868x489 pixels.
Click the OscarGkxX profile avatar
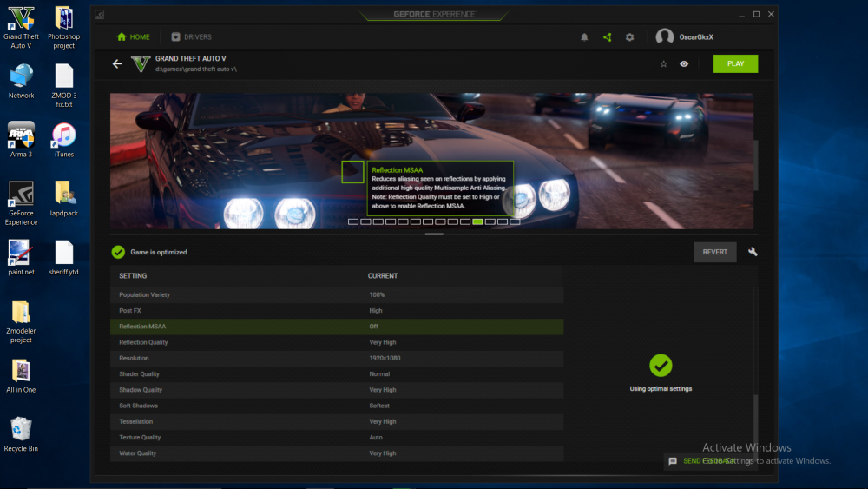(664, 37)
